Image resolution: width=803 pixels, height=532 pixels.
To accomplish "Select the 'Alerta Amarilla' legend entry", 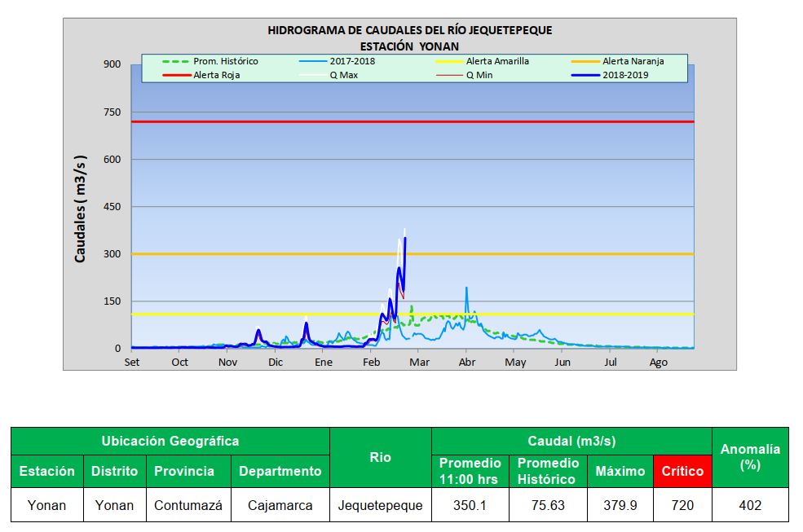I will click(x=497, y=61).
